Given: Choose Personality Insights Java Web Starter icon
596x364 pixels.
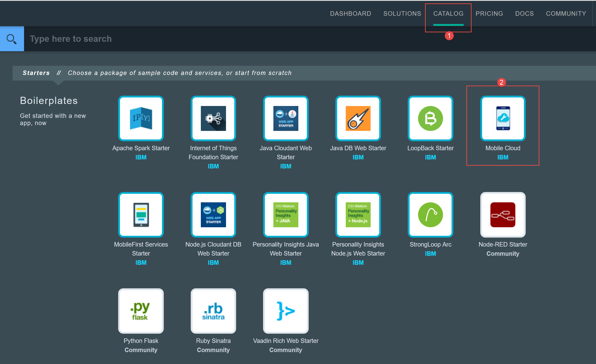Looking at the screenshot, I should pos(286,215).
